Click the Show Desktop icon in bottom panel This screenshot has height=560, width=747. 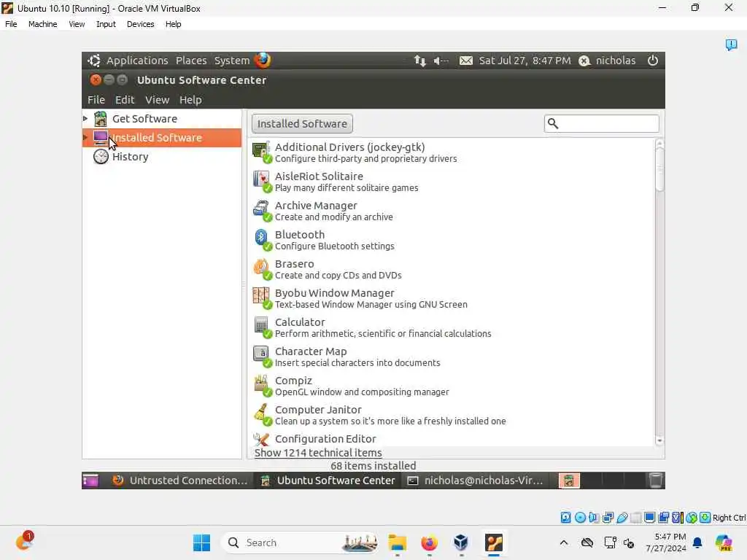(x=90, y=481)
